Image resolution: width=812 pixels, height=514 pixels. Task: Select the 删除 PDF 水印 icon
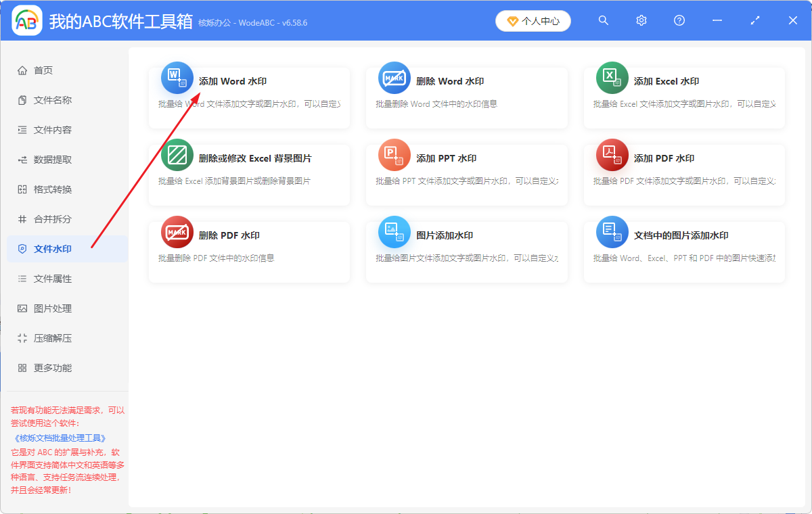[x=177, y=231]
